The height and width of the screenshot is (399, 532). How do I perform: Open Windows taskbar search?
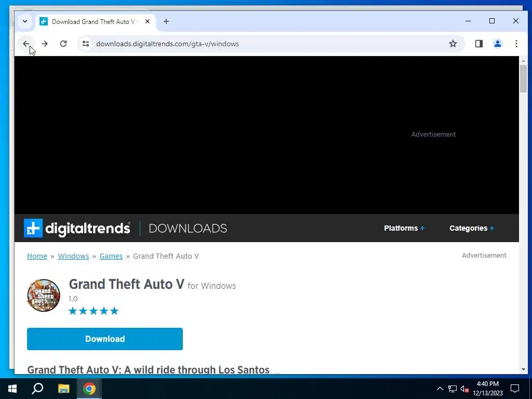37,389
